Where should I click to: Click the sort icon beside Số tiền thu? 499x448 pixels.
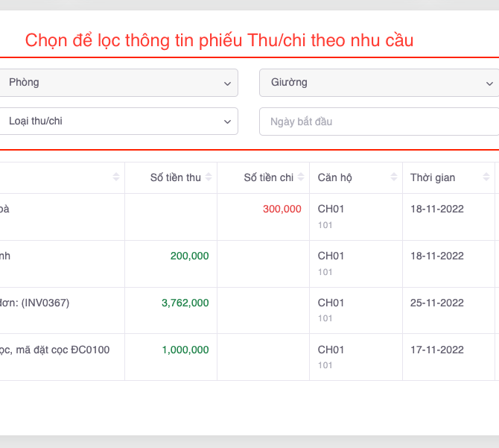(x=209, y=177)
